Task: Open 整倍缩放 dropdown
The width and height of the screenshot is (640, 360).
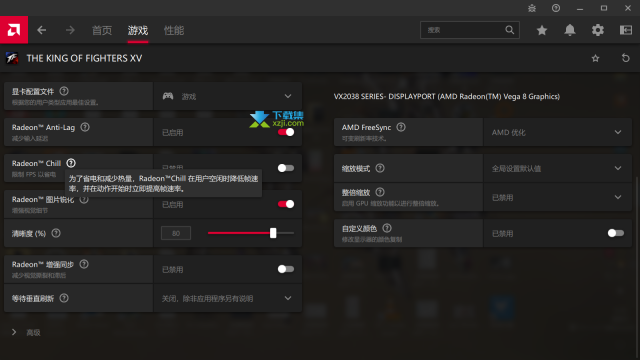Action: [x=558, y=197]
